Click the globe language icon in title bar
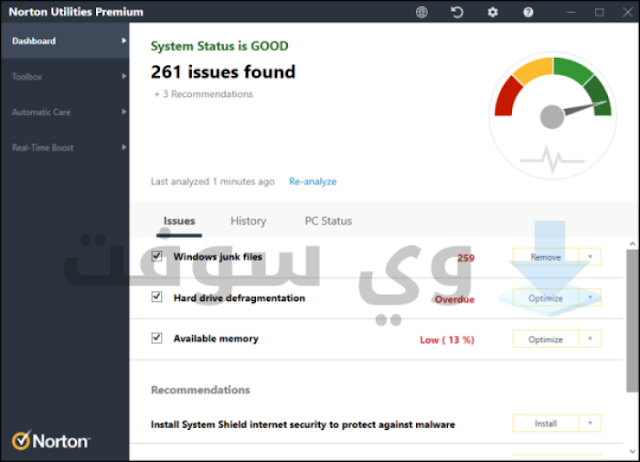The height and width of the screenshot is (462, 640). 422,12
